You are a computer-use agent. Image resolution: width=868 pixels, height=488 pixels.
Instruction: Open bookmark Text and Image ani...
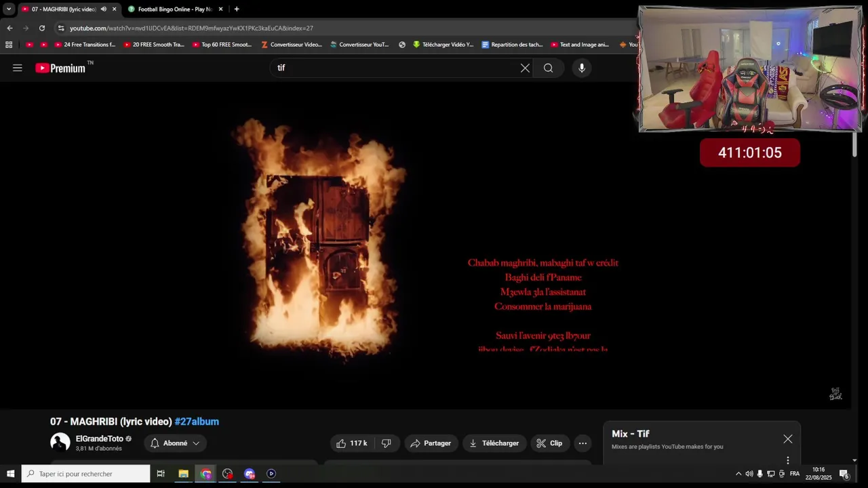580,45
